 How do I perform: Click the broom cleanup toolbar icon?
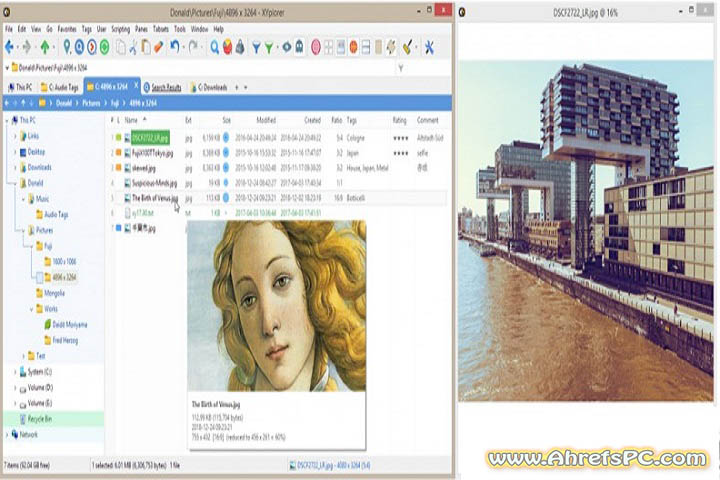407,47
